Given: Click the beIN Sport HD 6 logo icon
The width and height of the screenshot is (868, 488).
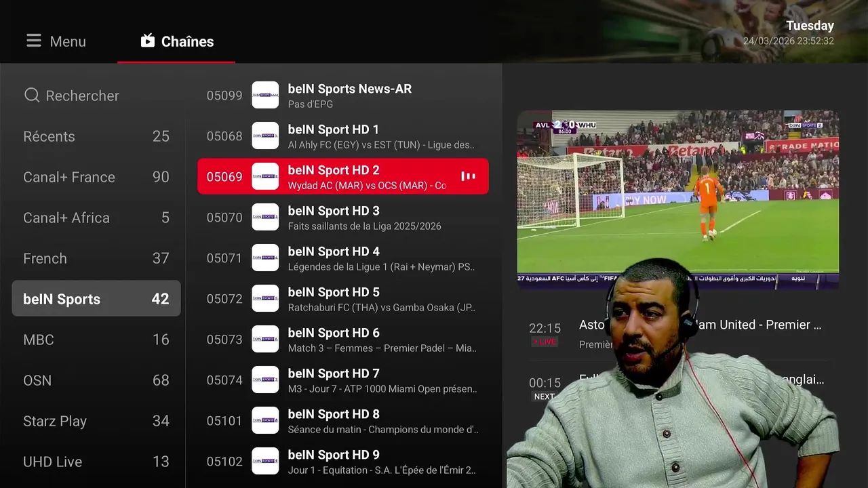Looking at the screenshot, I should point(265,339).
